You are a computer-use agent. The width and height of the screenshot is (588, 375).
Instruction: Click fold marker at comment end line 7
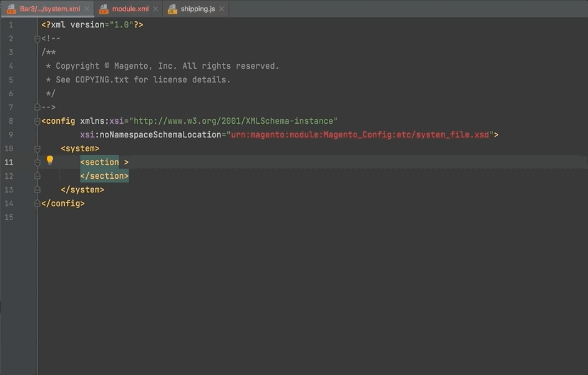click(37, 107)
